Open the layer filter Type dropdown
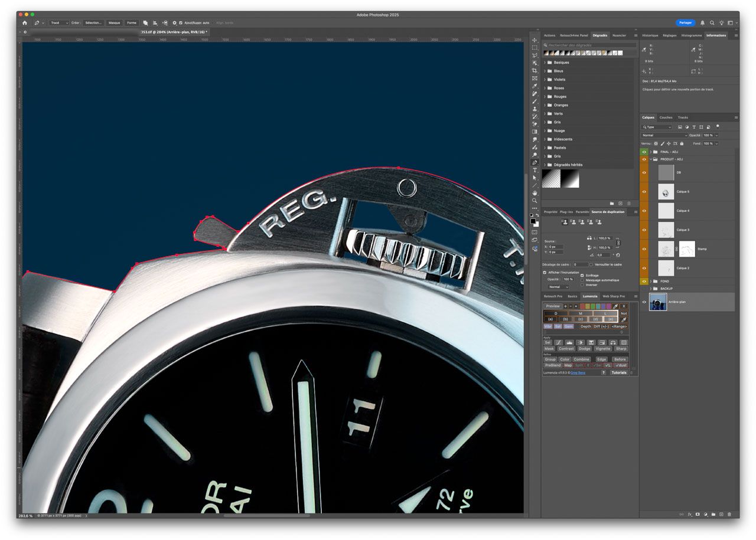This screenshot has width=756, height=540. [x=657, y=127]
